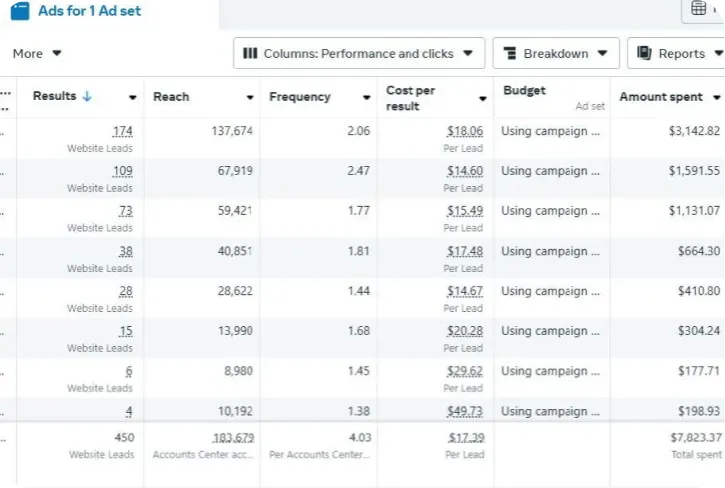The width and height of the screenshot is (725, 488).
Task: Expand Columns: Performance and clicks dropdown
Action: [358, 54]
